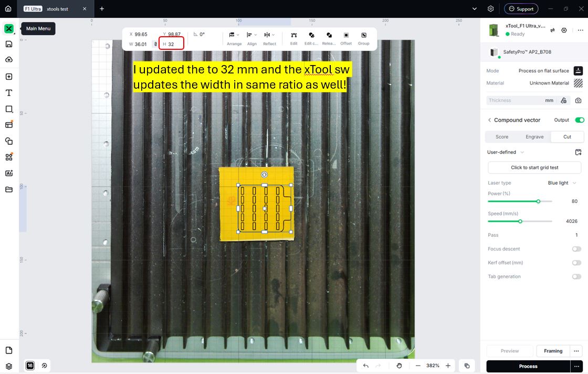Viewport: 588px width, 374px height.
Task: Switch to the Cut tab
Action: [x=567, y=137]
